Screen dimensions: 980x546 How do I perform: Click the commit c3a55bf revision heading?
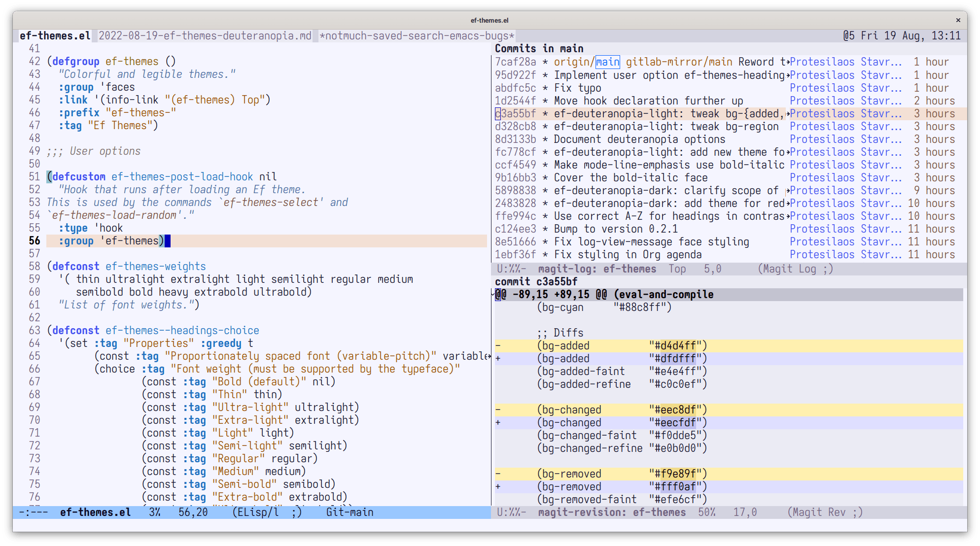[x=536, y=281]
